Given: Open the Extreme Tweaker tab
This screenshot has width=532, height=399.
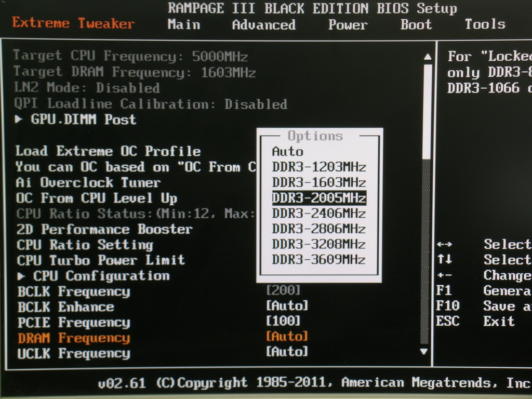Looking at the screenshot, I should (73, 23).
